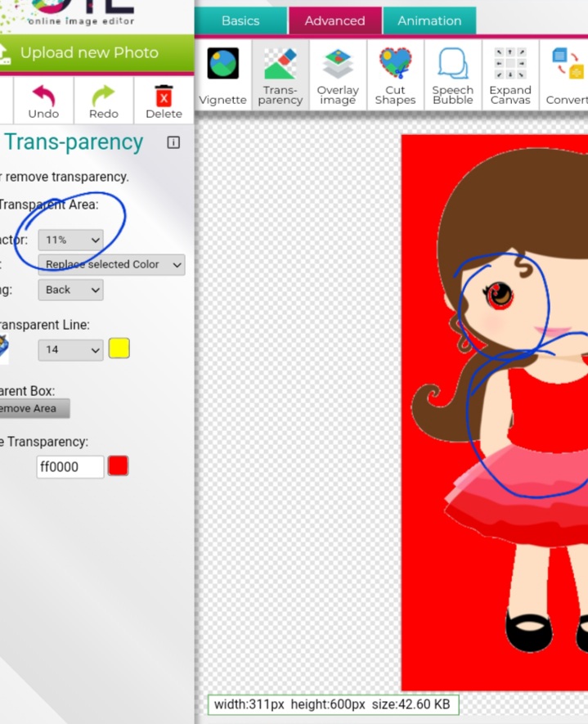This screenshot has height=724, width=588.
Task: Open the line size 14 dropdown
Action: (70, 349)
